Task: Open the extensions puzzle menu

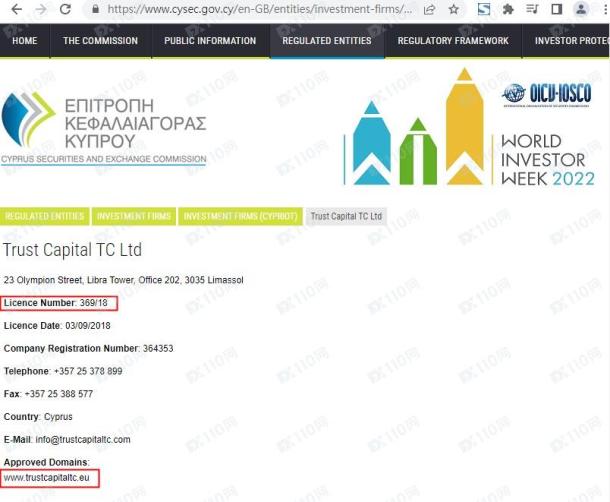Action: point(508,9)
